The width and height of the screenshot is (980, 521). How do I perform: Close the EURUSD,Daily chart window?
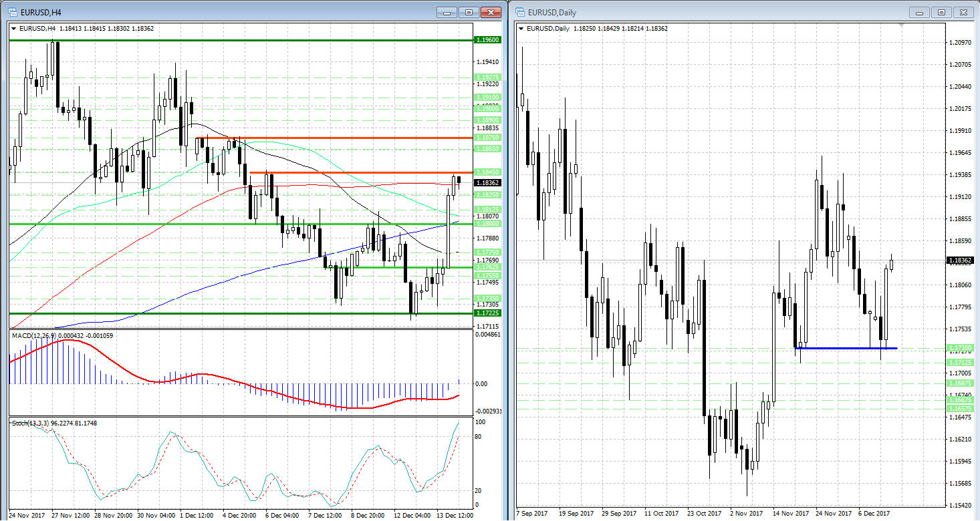[x=964, y=12]
